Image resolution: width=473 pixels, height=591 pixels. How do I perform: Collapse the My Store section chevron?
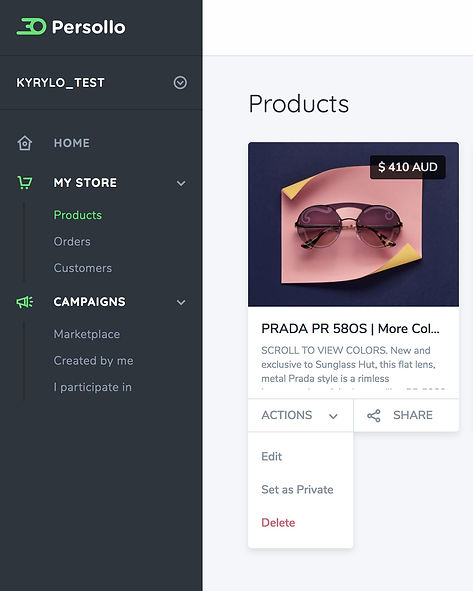(x=181, y=183)
